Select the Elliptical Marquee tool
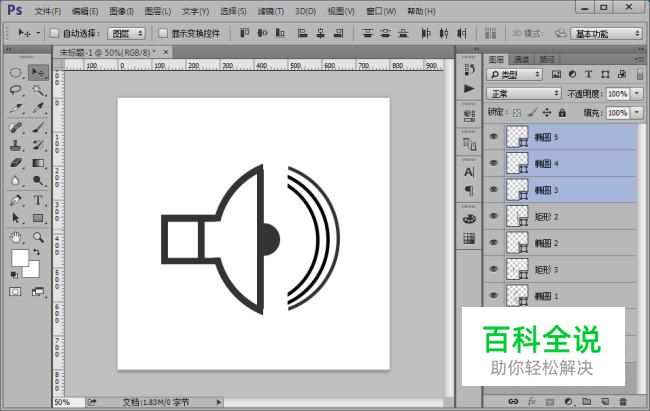 [x=16, y=73]
